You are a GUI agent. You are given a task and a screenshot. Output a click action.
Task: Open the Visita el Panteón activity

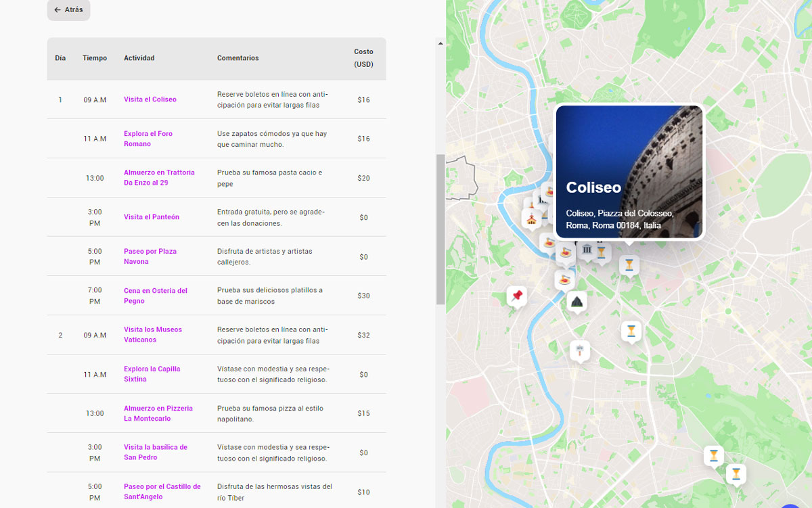click(x=151, y=217)
